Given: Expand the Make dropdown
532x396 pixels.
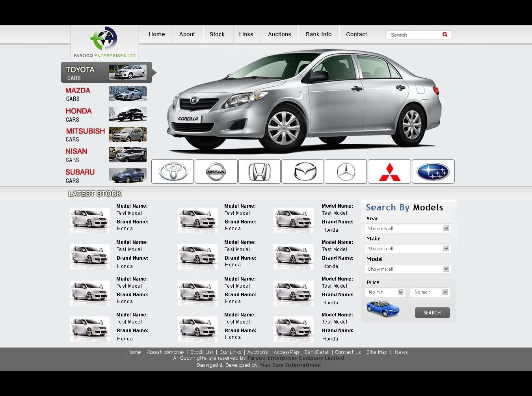Looking at the screenshot, I should (408, 249).
